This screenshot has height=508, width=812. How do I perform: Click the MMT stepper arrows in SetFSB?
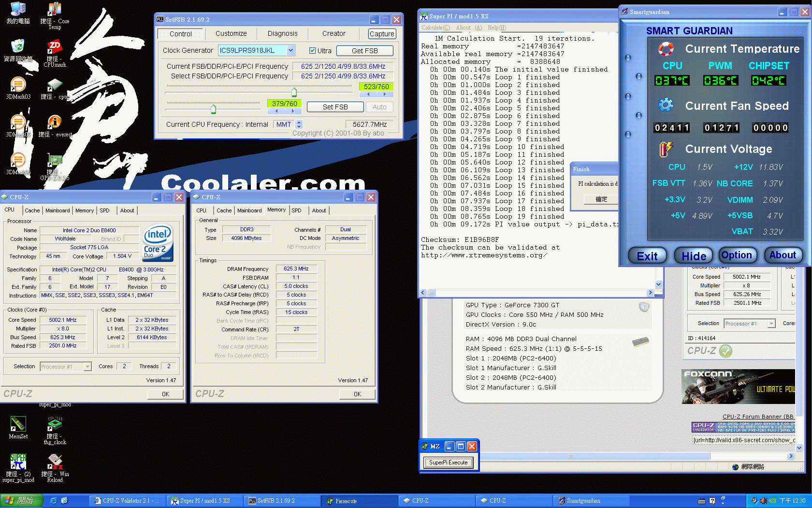point(299,124)
